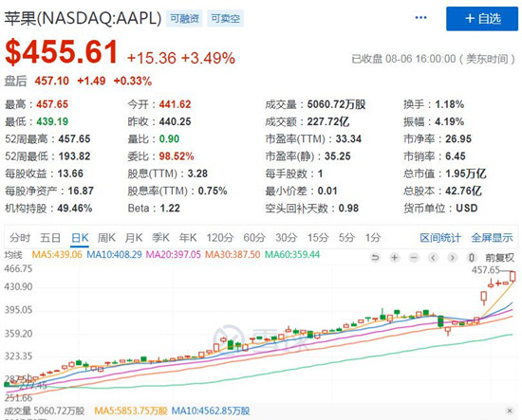This screenshot has width=522, height=420.
Task: Move chart right with the right arrow icon
Action: point(452,258)
